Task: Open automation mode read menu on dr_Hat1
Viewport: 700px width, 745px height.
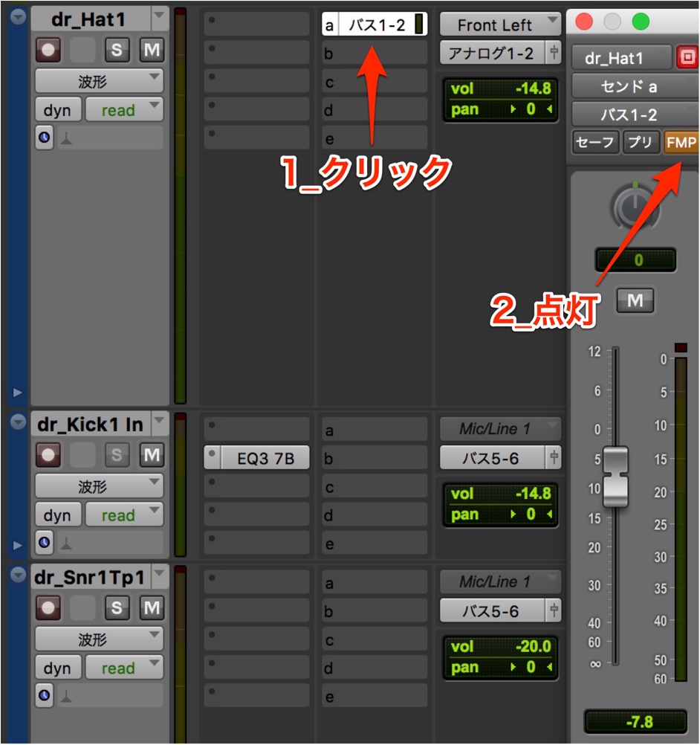Action: coord(124,110)
